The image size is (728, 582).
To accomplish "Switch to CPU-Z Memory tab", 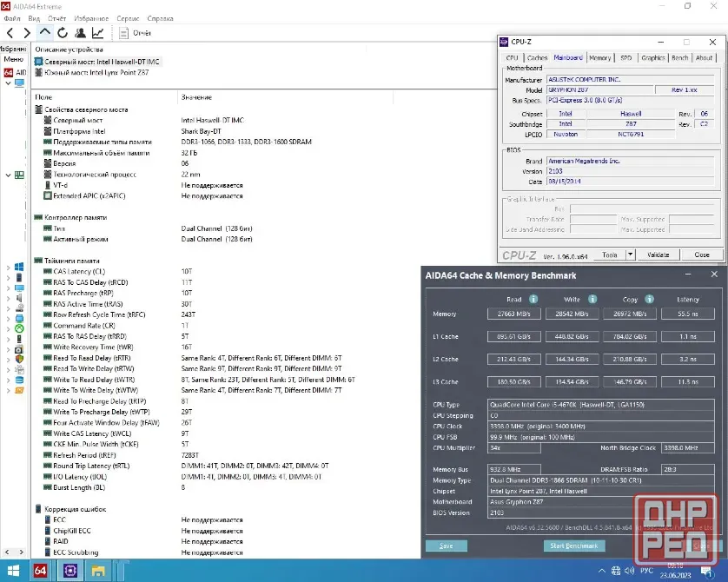I will 599,57.
